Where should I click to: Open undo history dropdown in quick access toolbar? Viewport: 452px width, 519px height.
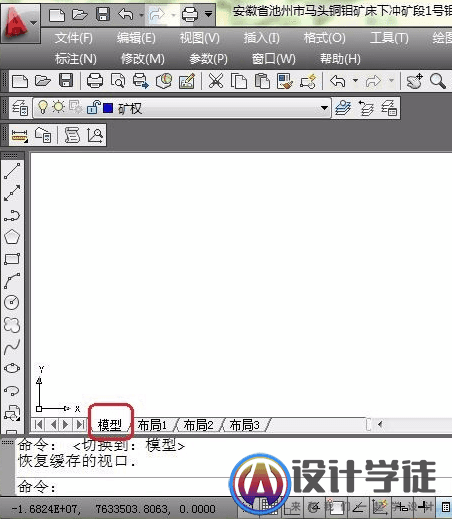(141, 15)
